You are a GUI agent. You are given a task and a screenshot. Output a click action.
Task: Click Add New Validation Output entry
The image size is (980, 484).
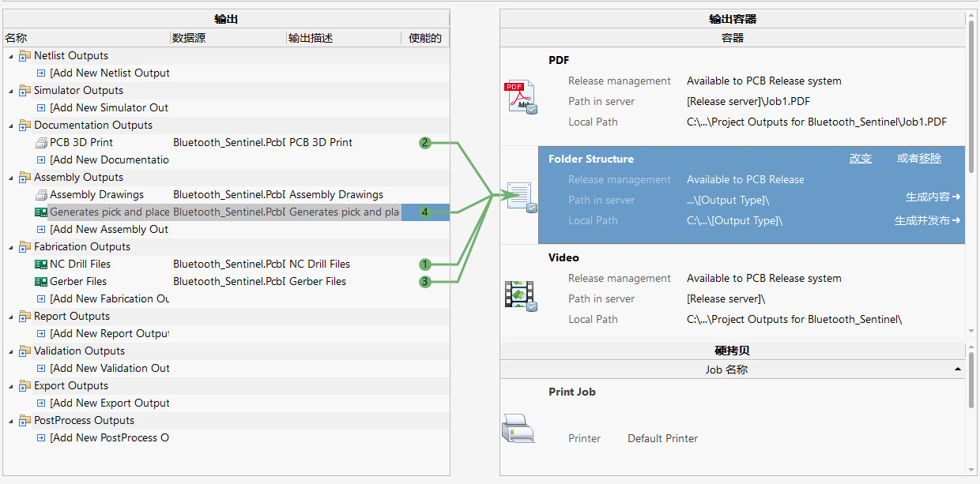tap(110, 369)
